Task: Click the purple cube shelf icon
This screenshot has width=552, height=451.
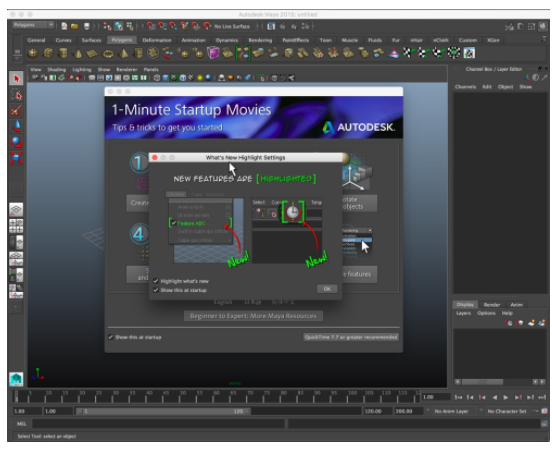Action: point(213,53)
